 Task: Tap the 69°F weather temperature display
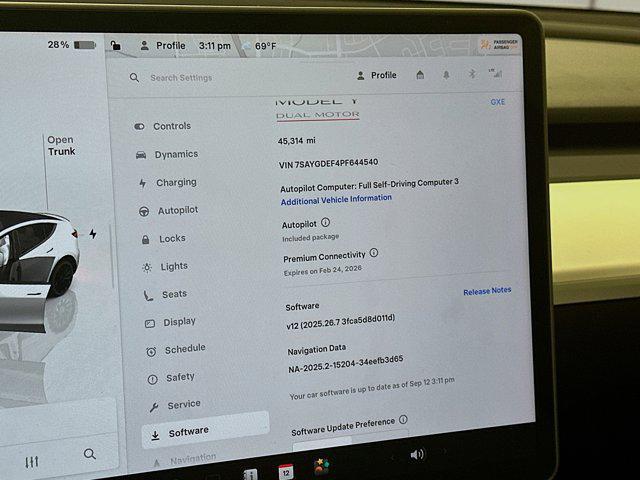[260, 46]
